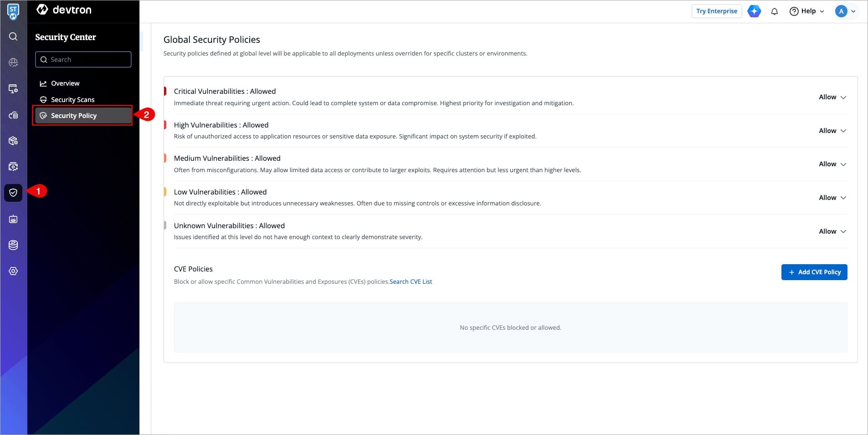Screen dimensions: 868x435
Task: Open the settings gear icon in left rail
Action: 13,271
